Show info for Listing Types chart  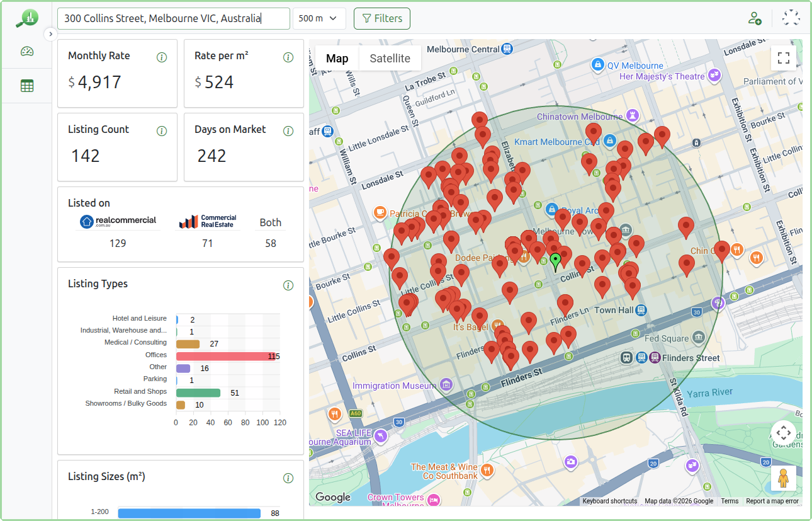click(x=288, y=285)
